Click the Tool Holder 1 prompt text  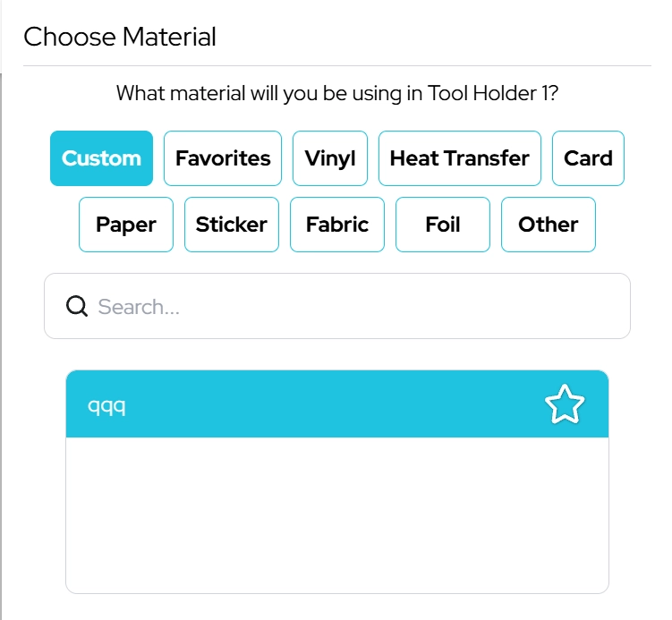click(337, 93)
